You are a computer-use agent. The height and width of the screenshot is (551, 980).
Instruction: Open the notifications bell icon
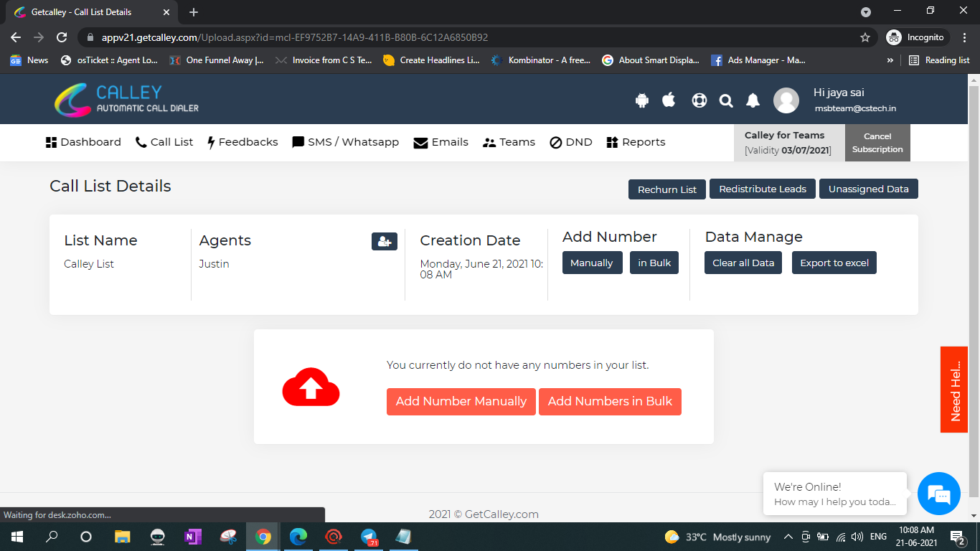(753, 100)
